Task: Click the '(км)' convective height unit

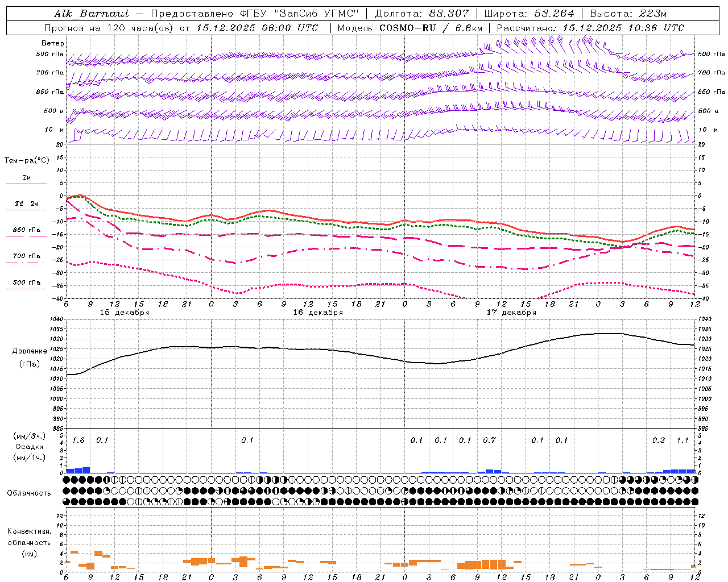Action: [x=29, y=553]
